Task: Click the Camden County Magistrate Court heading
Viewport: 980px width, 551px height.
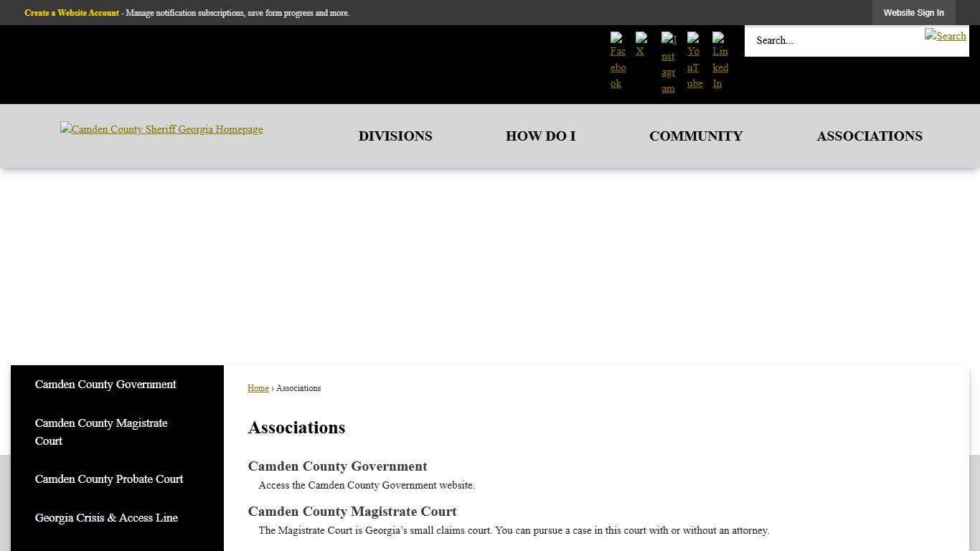Action: coord(352,512)
